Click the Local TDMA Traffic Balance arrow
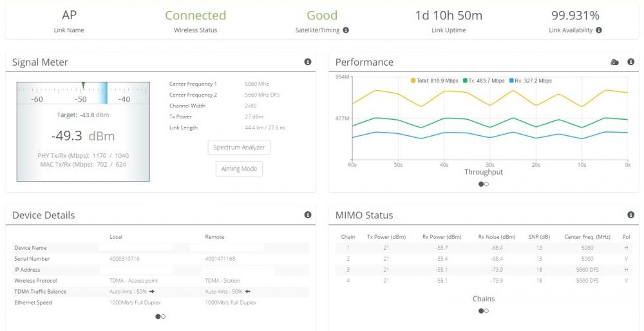This screenshot has height=331, width=644. pos(152,292)
